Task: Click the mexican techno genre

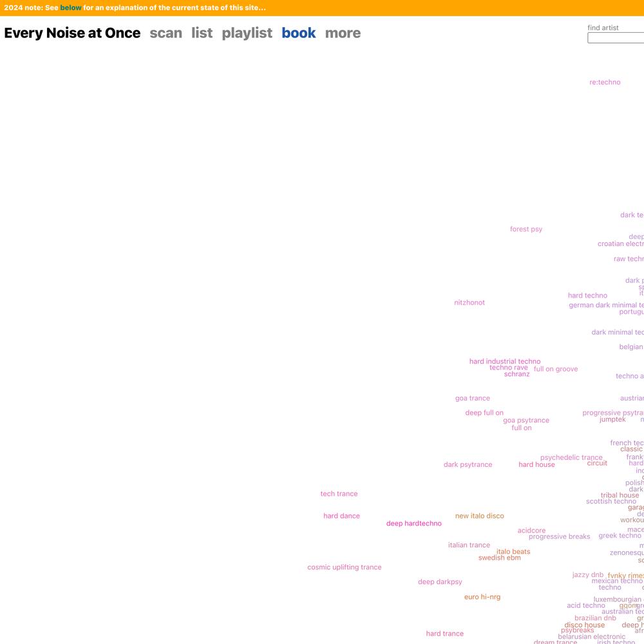Action: (617, 581)
